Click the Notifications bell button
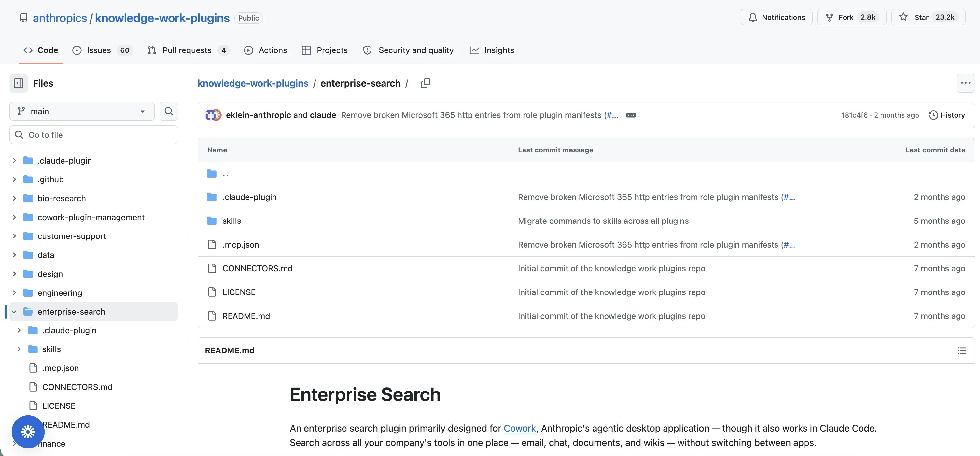This screenshot has height=456, width=980. 776,17
